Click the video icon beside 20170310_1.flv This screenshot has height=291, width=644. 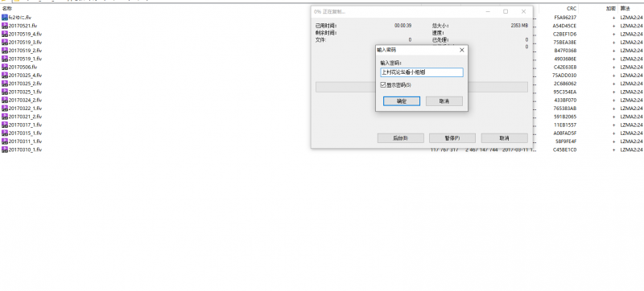click(5, 150)
